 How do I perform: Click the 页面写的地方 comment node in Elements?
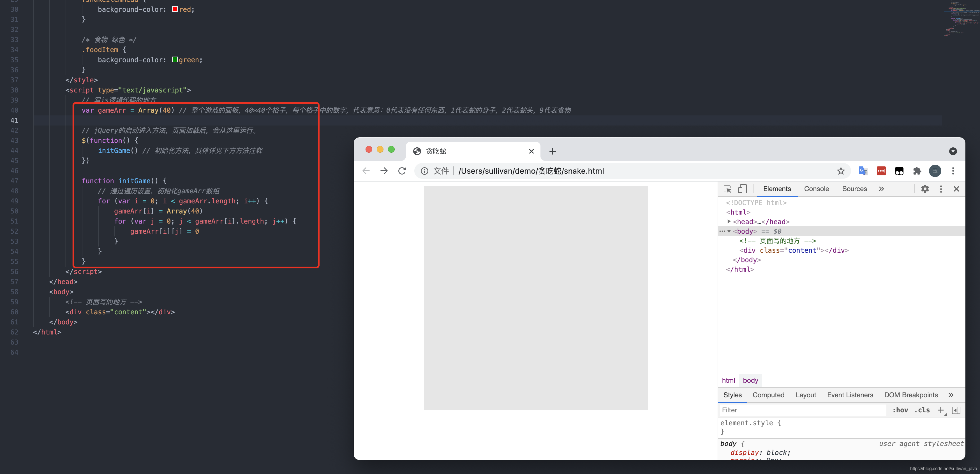pyautogui.click(x=778, y=241)
